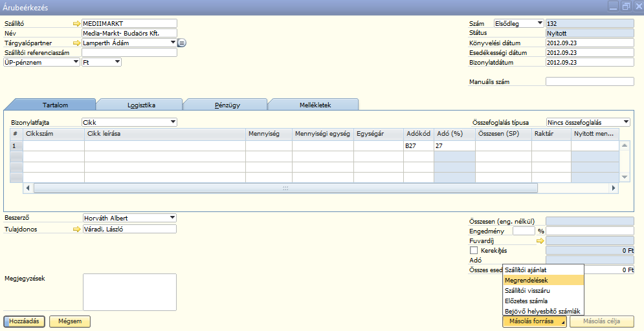Choose Előzetes számla menu entry
Viewport: 644px width, 331px height.
click(x=543, y=301)
